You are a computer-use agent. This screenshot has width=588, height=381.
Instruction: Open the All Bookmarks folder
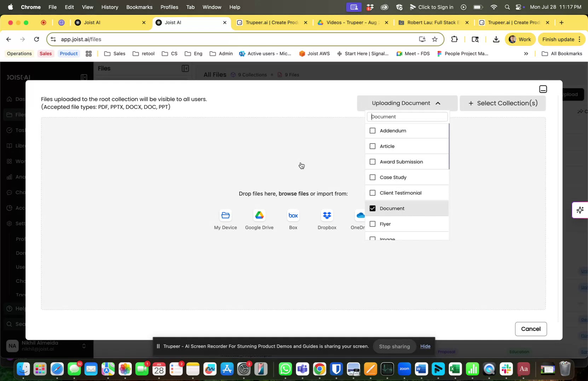pos(561,53)
